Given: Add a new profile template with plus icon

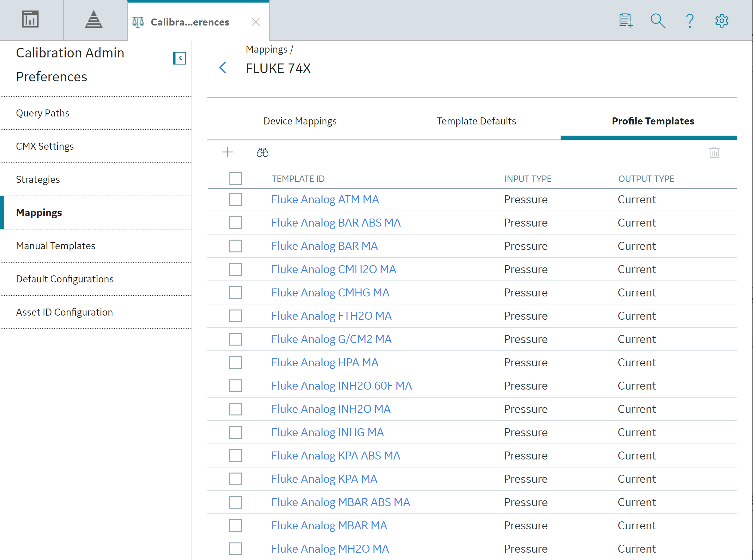Looking at the screenshot, I should (x=228, y=152).
